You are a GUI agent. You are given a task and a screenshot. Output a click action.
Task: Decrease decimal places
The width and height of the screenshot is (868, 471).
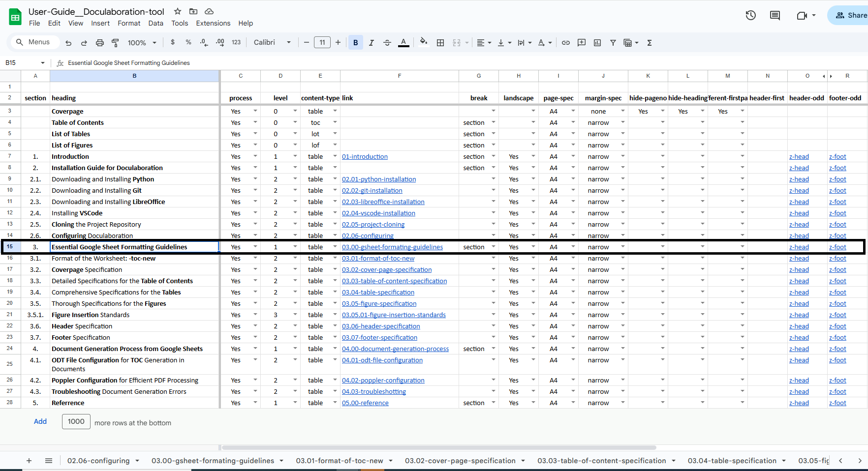(x=204, y=42)
